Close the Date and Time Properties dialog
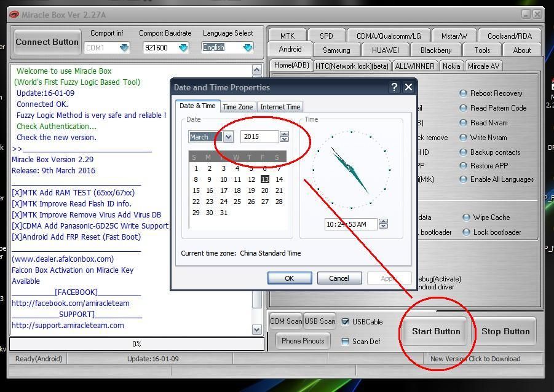554x392 pixels. (x=408, y=87)
